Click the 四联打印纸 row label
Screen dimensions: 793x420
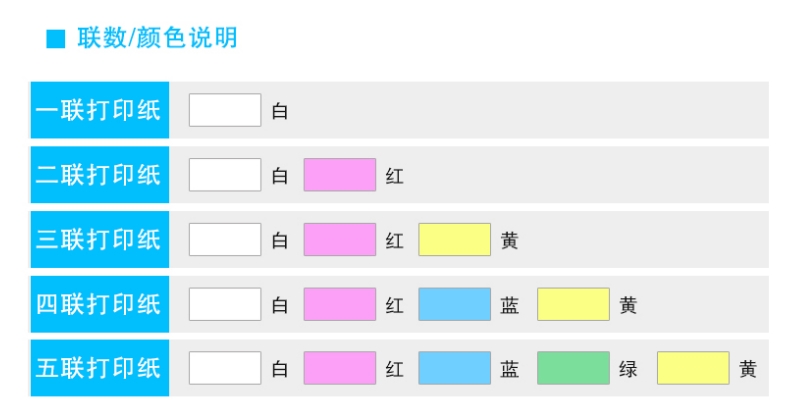99,304
